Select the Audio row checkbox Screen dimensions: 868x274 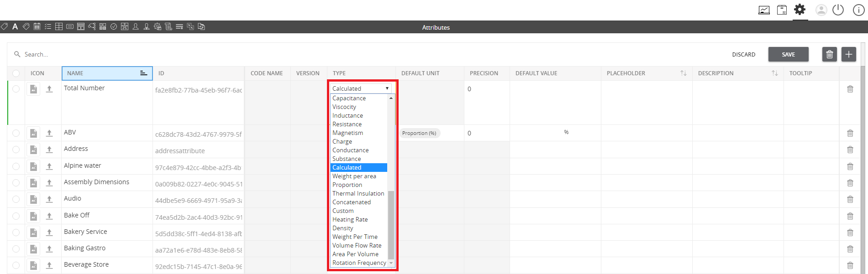point(16,199)
